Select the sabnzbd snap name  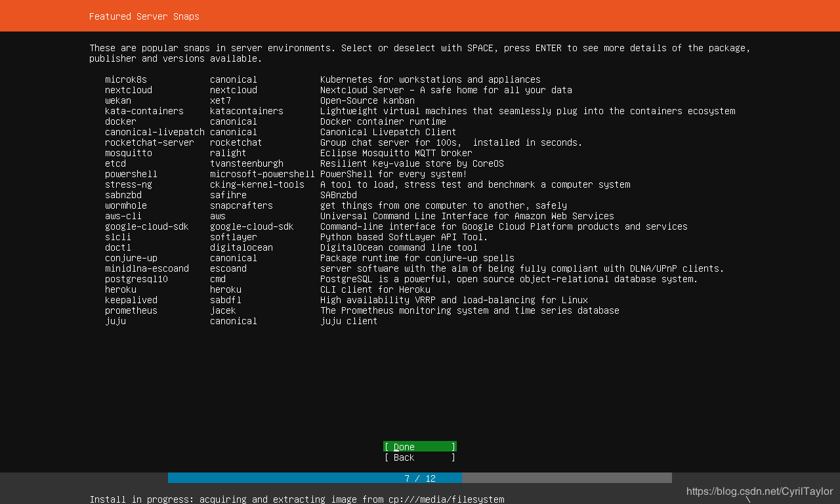(123, 195)
